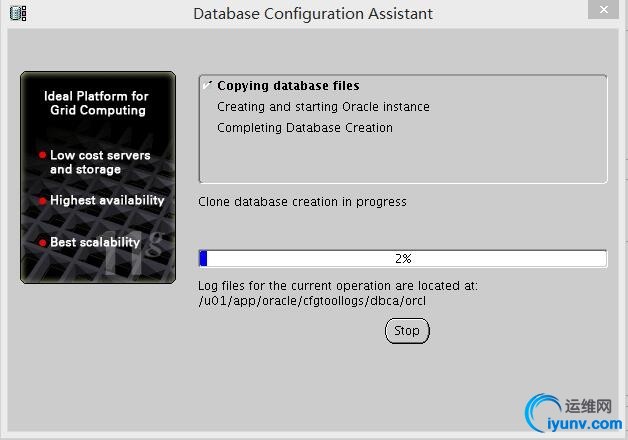This screenshot has width=628, height=440.
Task: Select the Completing Database Creation step
Action: (x=304, y=128)
